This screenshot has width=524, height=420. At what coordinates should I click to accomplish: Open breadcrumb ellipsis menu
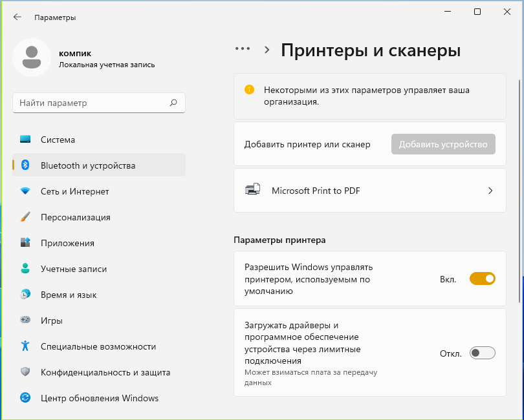243,48
